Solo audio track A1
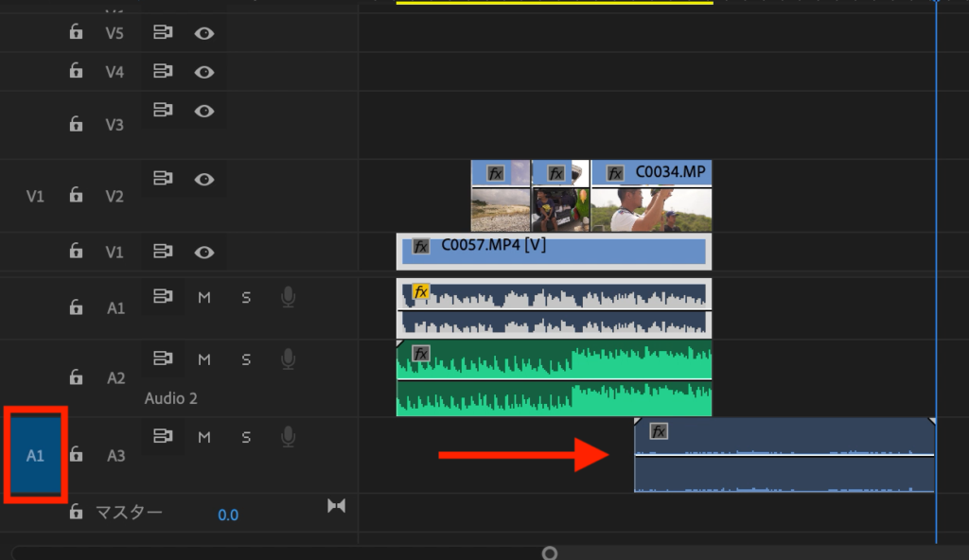Image resolution: width=969 pixels, height=560 pixels. (x=246, y=298)
